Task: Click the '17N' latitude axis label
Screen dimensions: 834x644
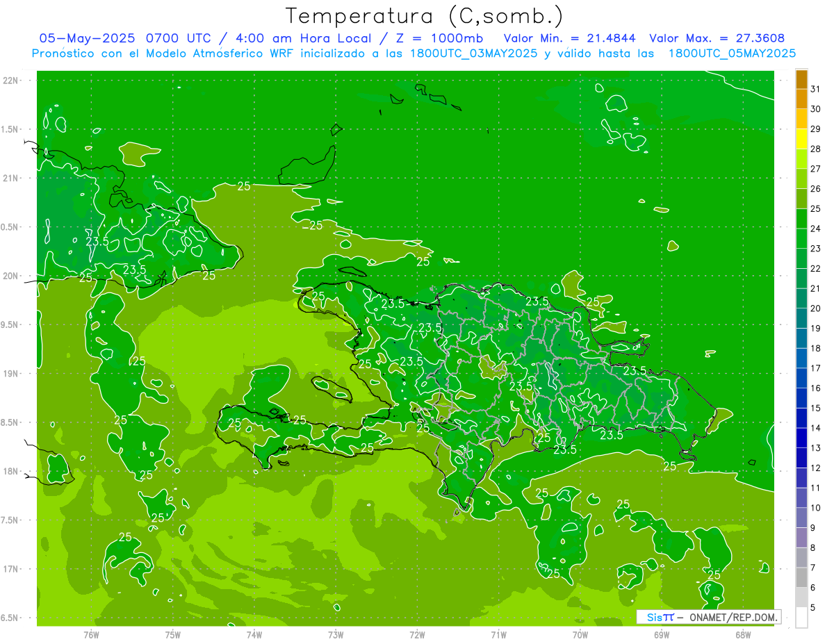Action: click(x=11, y=569)
